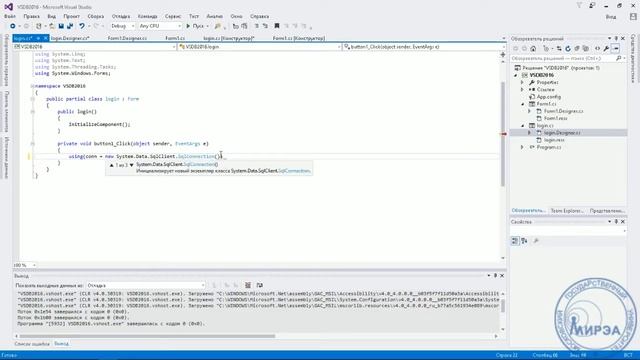
Task: Pin the Output panel
Action: [x=495, y=276]
